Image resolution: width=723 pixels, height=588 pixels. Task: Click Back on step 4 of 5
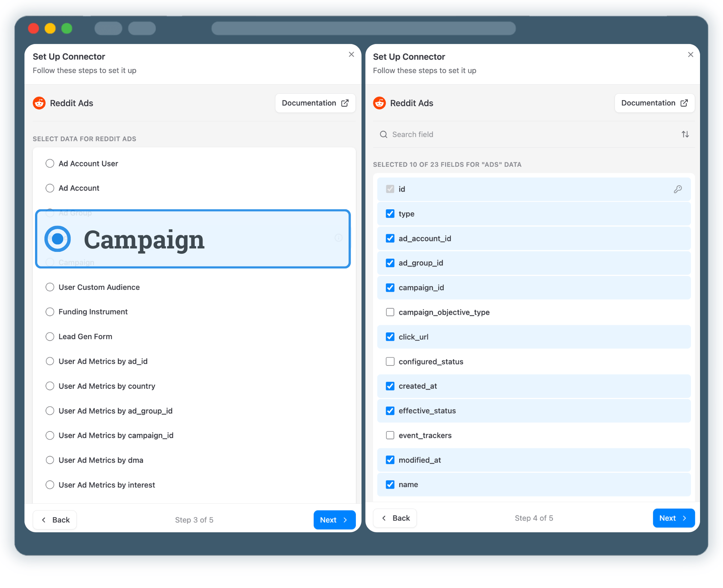[395, 518]
